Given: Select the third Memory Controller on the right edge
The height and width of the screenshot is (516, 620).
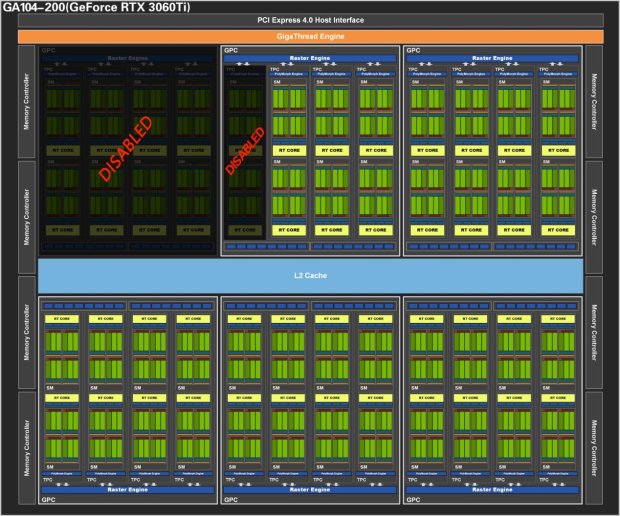Looking at the screenshot, I should pyautogui.click(x=594, y=332).
